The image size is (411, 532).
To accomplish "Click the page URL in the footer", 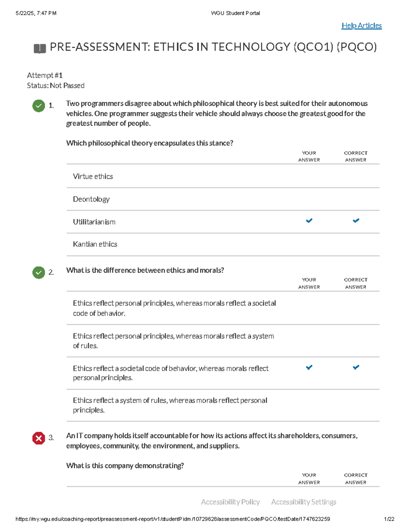I will click(x=173, y=519).
